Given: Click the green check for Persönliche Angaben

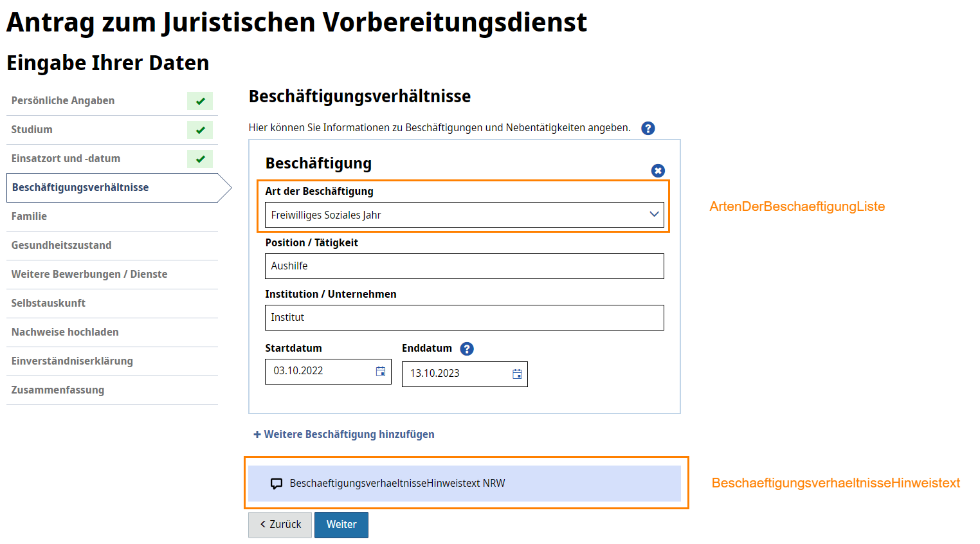Looking at the screenshot, I should coord(200,101).
